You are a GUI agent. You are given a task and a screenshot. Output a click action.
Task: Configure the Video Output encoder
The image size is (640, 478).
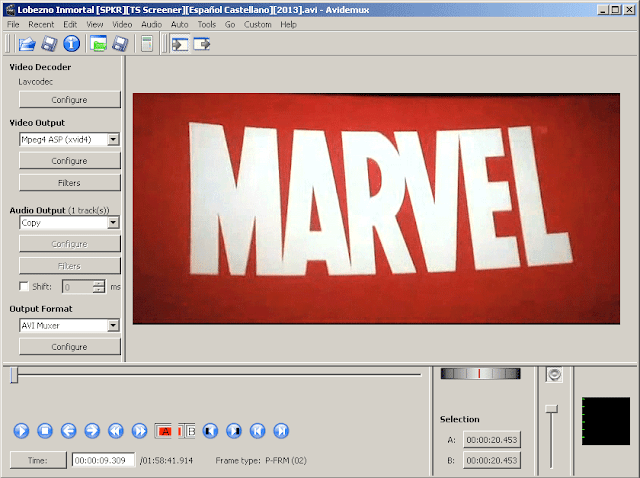point(70,161)
